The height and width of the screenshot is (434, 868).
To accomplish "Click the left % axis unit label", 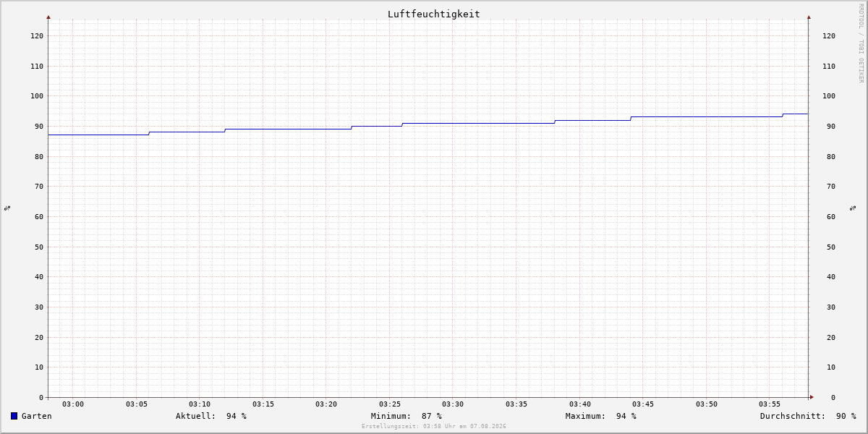I will tap(7, 208).
